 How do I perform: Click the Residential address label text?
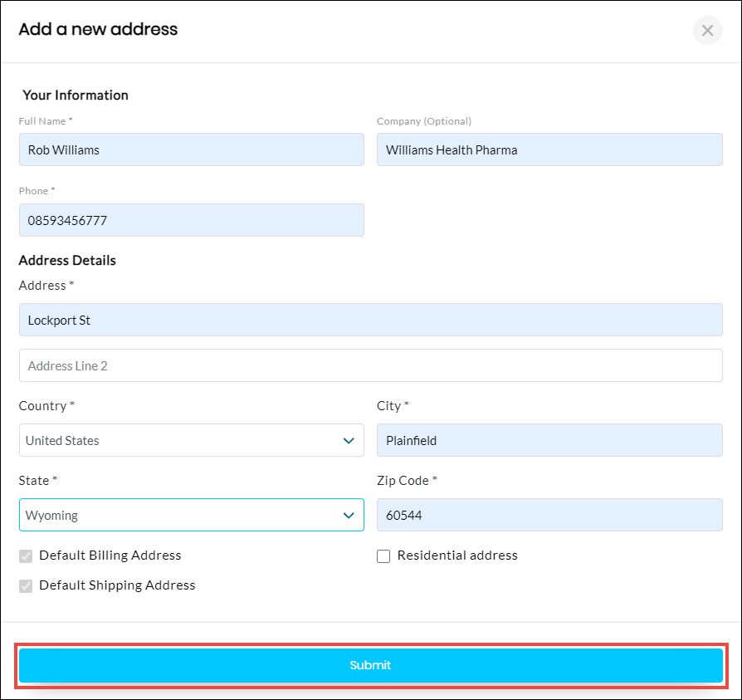(x=457, y=556)
